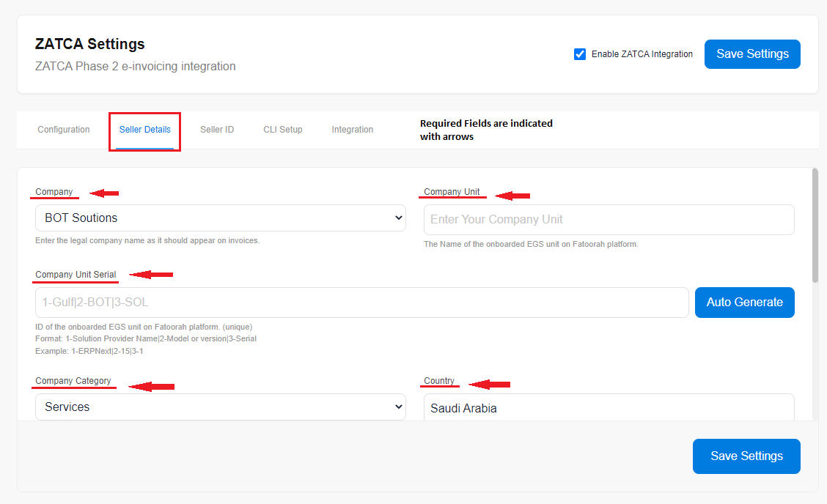Click Auto Generate for the unit serial

(744, 303)
